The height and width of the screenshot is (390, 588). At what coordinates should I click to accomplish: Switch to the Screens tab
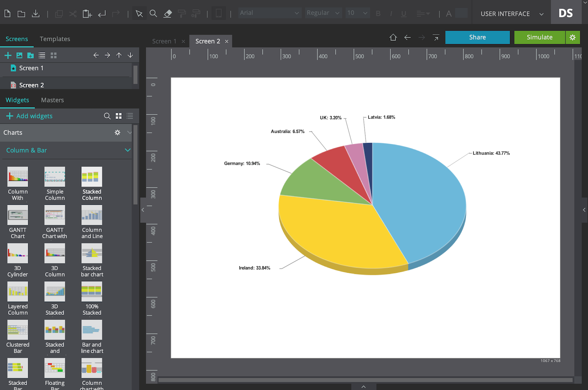point(17,39)
